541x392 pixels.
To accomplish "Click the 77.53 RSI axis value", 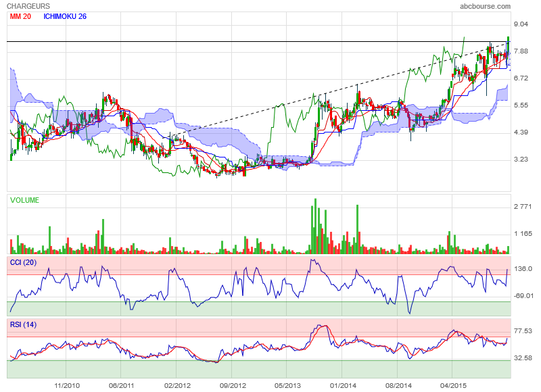I will point(523,331).
